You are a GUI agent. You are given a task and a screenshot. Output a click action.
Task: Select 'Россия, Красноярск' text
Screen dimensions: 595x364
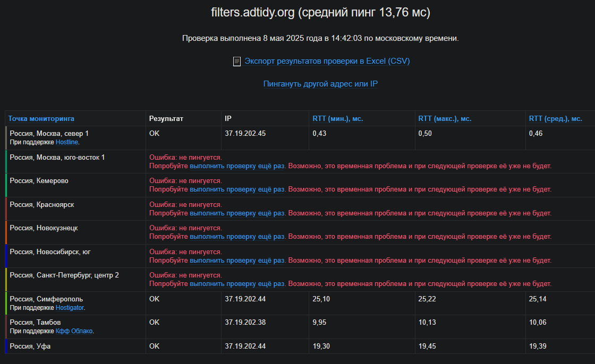tap(42, 205)
